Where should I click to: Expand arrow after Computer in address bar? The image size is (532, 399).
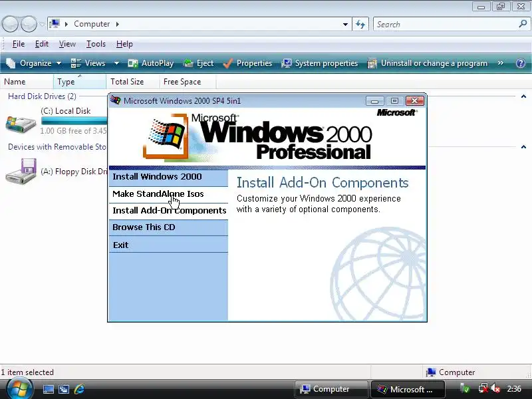pos(118,24)
